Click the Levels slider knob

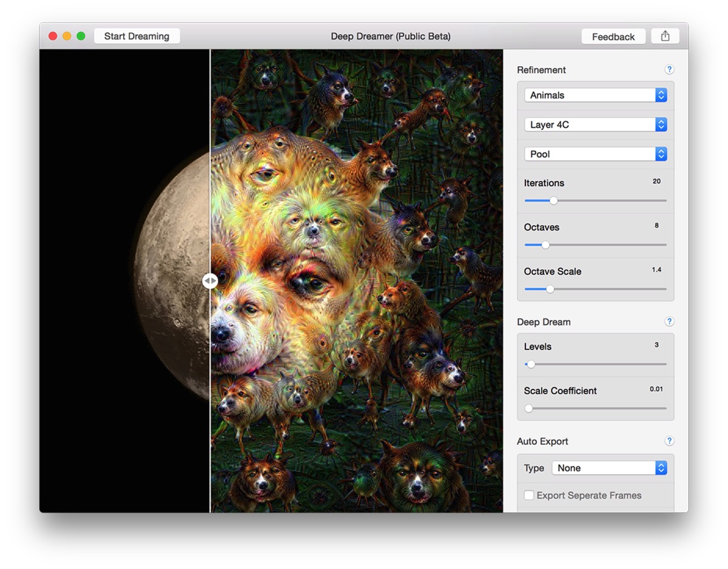pos(531,365)
